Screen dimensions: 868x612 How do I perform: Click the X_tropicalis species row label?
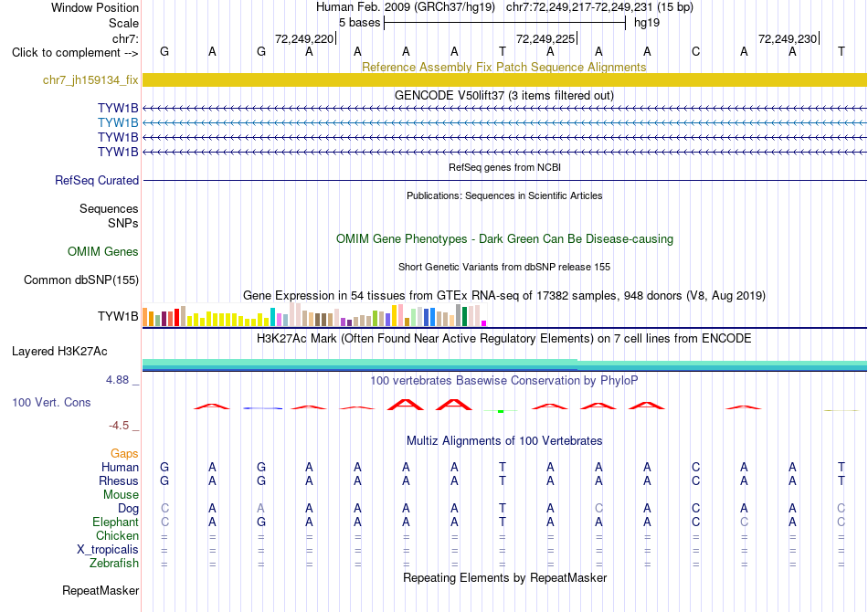108,550
